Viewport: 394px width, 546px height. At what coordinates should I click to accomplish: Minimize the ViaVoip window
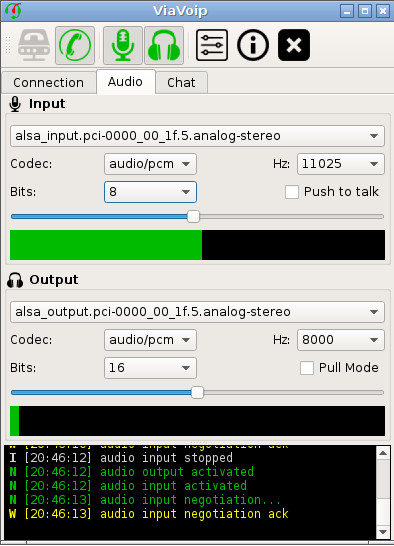pos(347,11)
